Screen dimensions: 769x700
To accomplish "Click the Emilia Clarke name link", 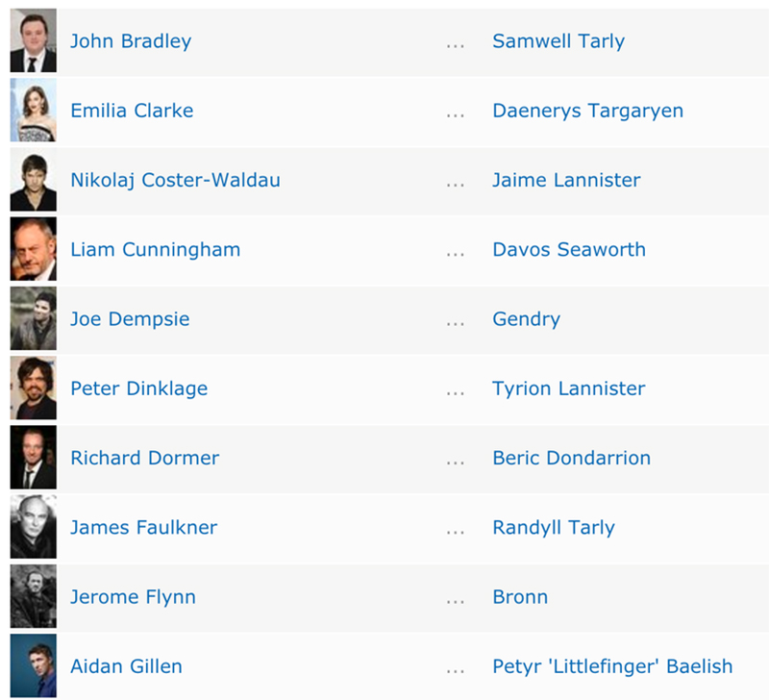I will pyautogui.click(x=132, y=111).
